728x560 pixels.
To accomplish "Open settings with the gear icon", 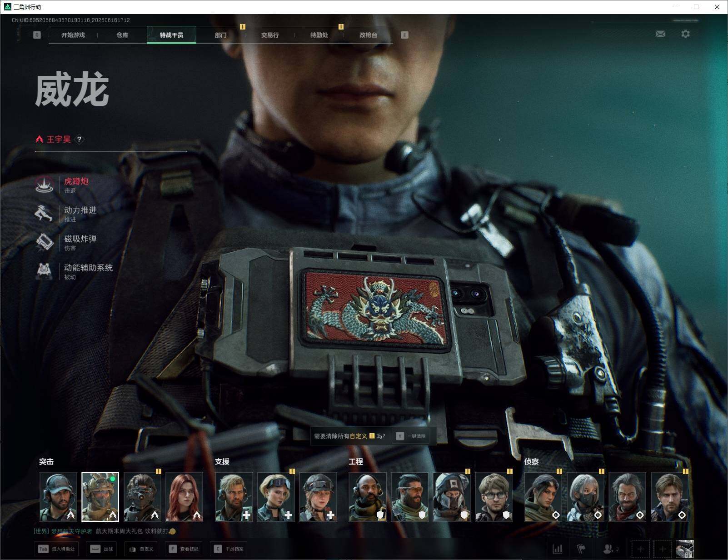I will tap(685, 34).
